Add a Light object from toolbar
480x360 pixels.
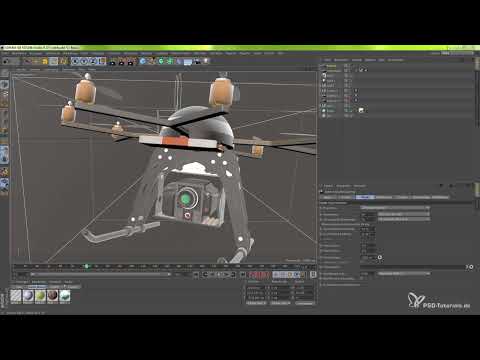click(x=206, y=61)
